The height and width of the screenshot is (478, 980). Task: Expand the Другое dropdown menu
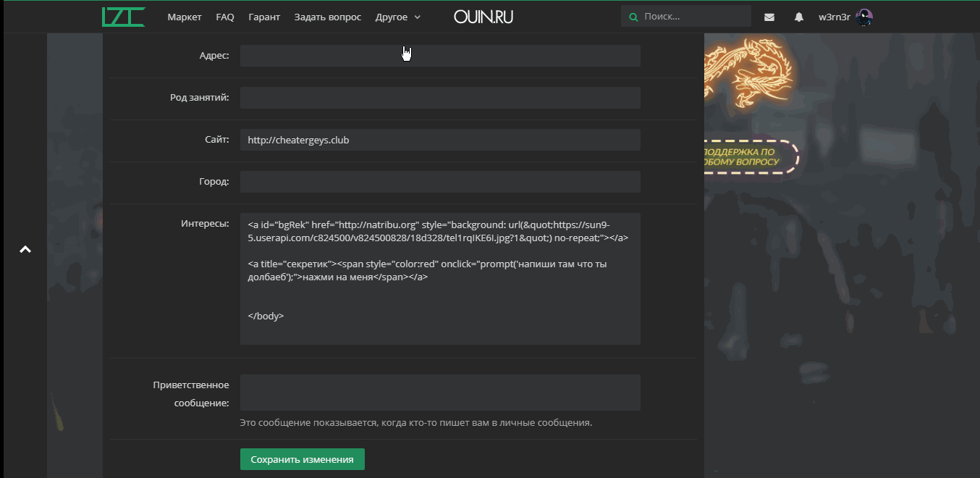[x=398, y=17]
